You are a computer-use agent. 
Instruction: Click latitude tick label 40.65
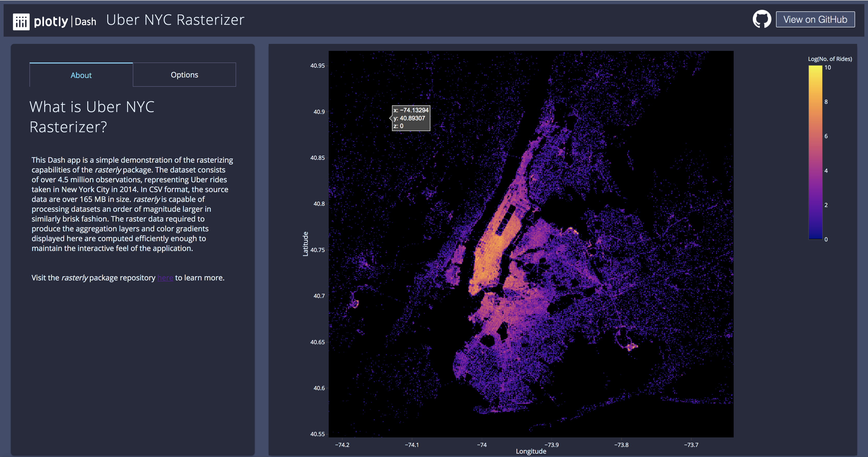pos(317,342)
